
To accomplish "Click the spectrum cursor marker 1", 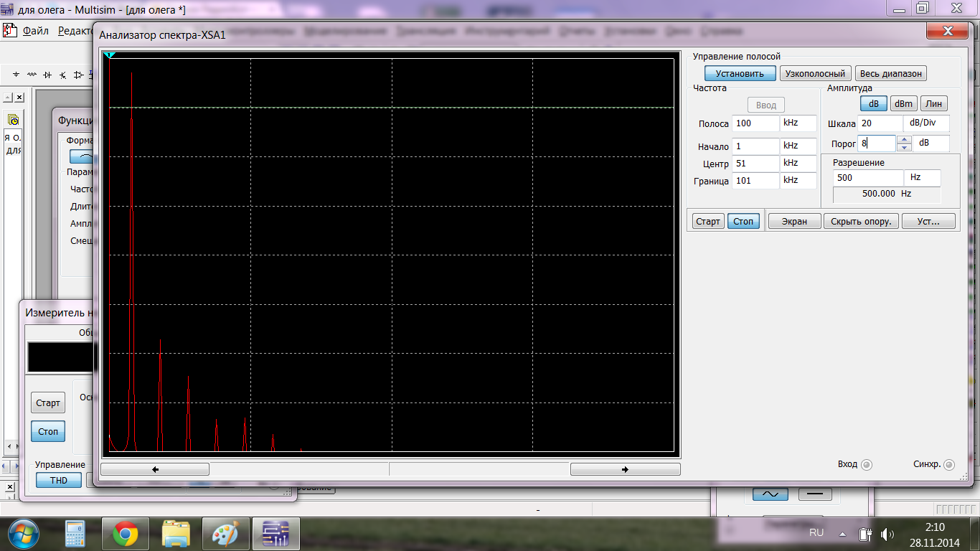I will pos(109,55).
